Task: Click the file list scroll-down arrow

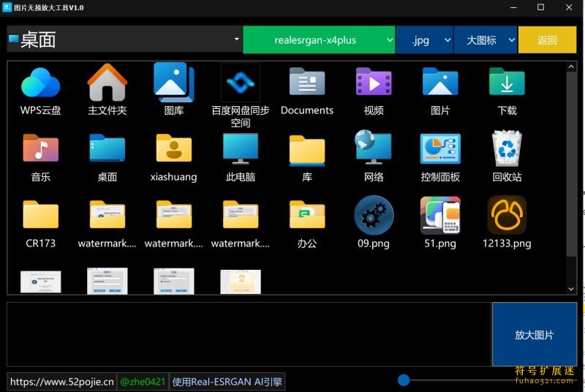Action: click(571, 289)
